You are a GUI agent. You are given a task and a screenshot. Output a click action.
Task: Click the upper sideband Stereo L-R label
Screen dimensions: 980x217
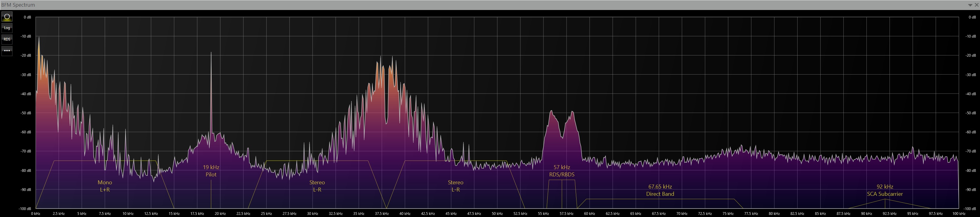pos(455,186)
